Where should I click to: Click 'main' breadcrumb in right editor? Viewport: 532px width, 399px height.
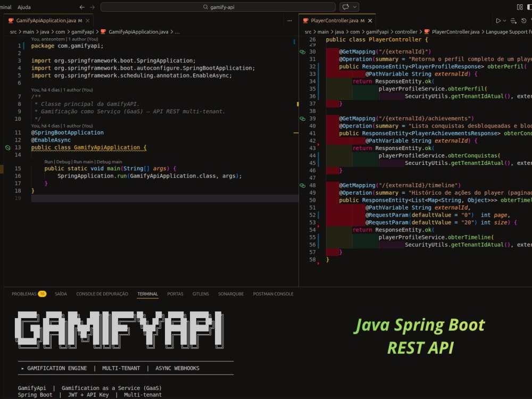(323, 32)
